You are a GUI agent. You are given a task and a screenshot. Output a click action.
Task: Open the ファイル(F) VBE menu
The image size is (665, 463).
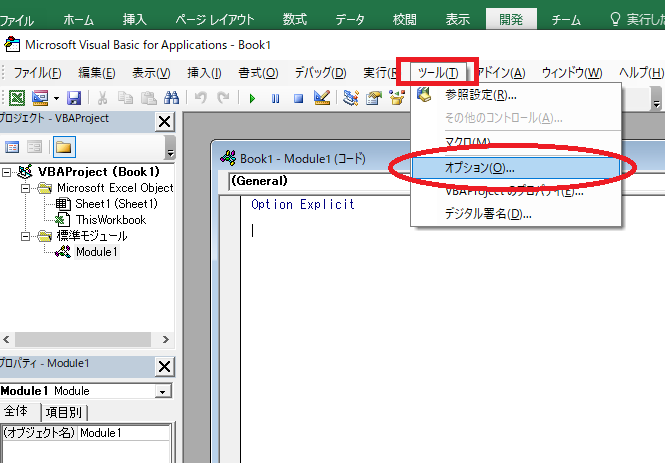pyautogui.click(x=37, y=73)
